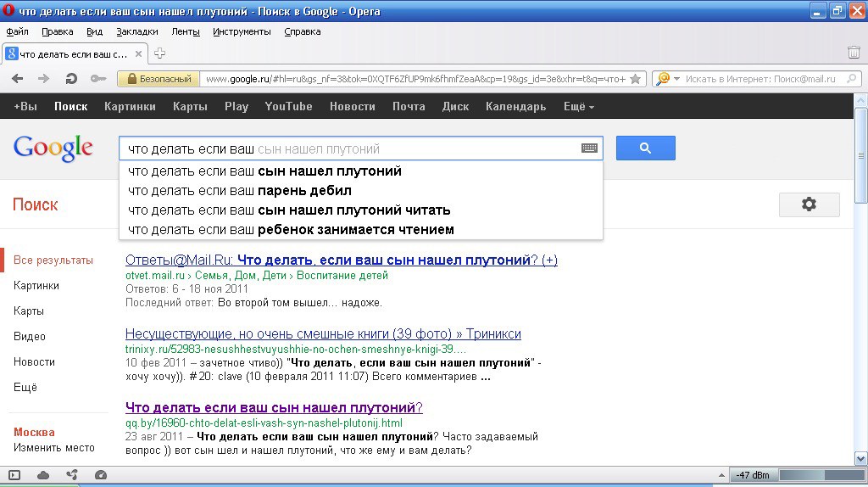
Task: Open Opera Link cloud icon
Action: click(43, 475)
